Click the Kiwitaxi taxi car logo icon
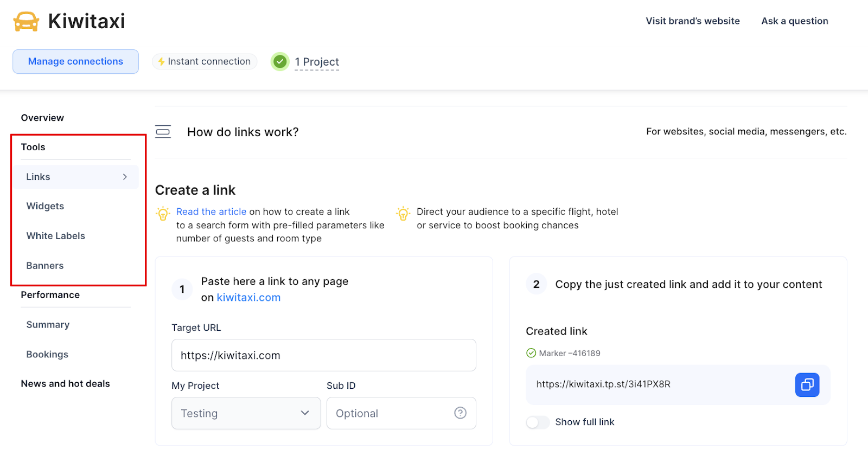868x456 pixels. pos(26,22)
